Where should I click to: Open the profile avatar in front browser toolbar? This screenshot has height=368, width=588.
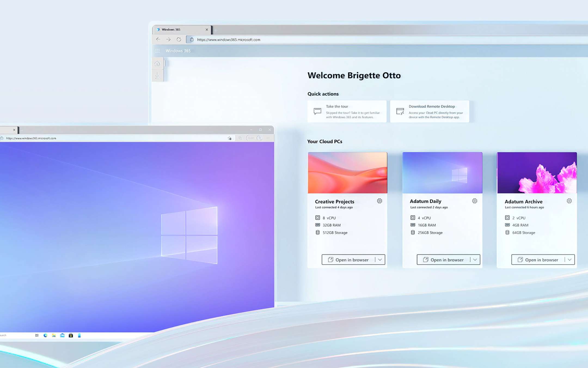260,138
